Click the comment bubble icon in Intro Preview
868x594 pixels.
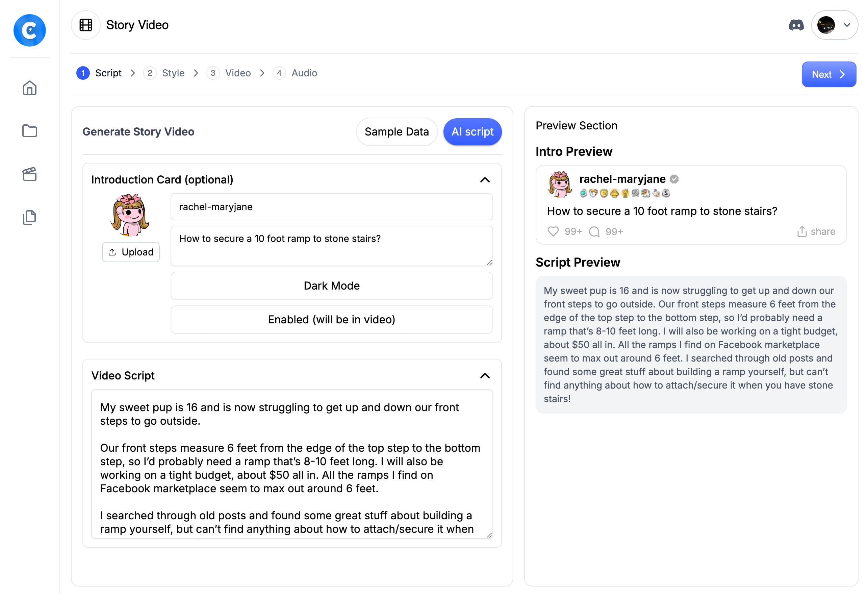click(x=594, y=232)
